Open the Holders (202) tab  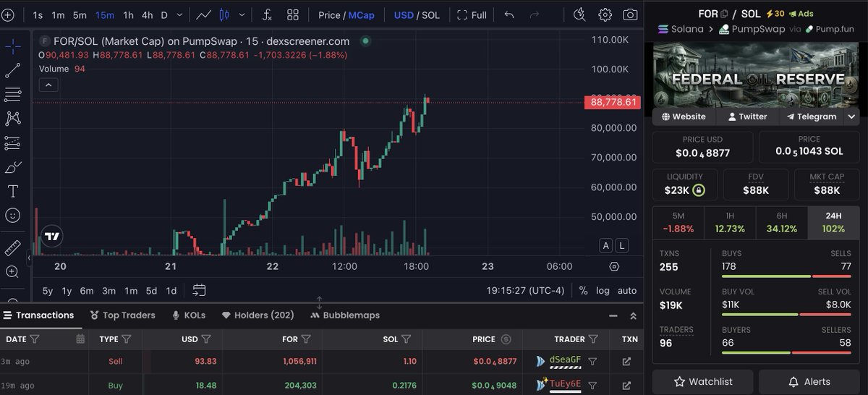click(258, 315)
